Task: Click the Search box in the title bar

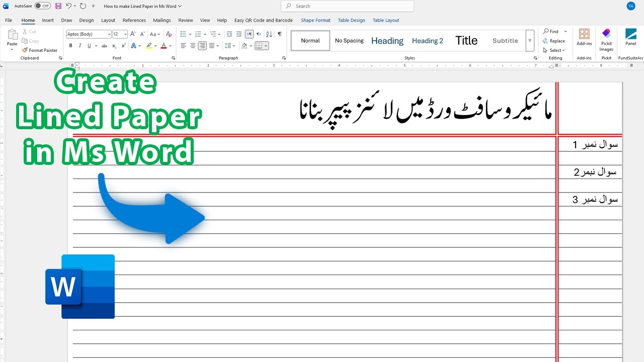Action: pos(347,6)
